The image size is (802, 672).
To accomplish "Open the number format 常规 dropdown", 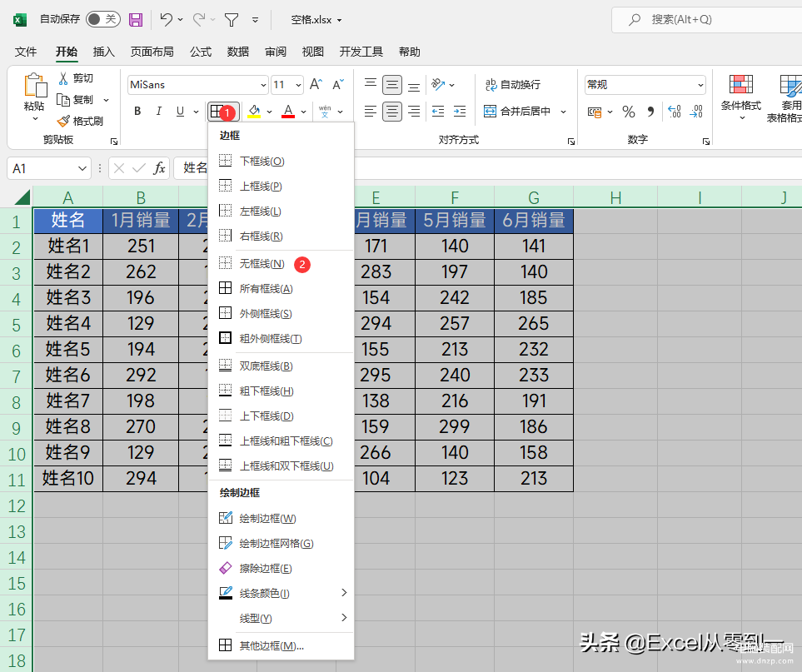I will pos(700,85).
